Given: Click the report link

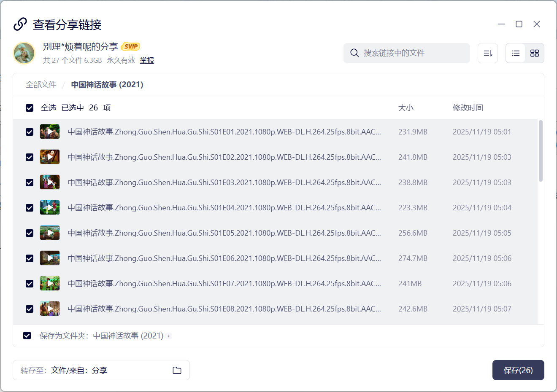Looking at the screenshot, I should (147, 60).
